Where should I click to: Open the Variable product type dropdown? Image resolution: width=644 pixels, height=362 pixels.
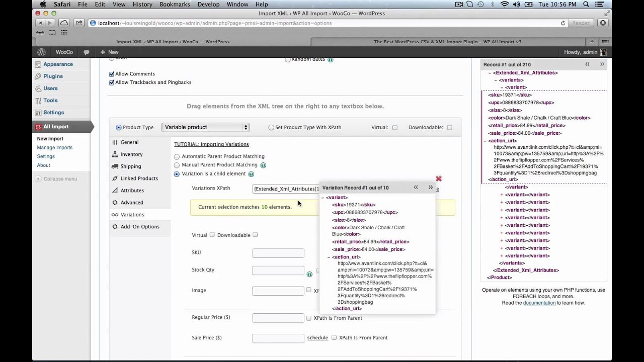[206, 127]
